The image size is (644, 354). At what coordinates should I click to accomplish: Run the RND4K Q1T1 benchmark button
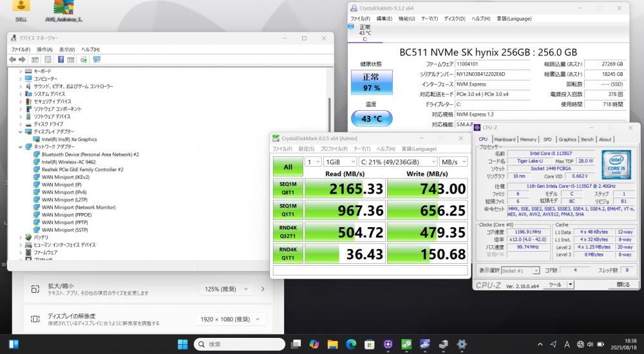pos(288,254)
